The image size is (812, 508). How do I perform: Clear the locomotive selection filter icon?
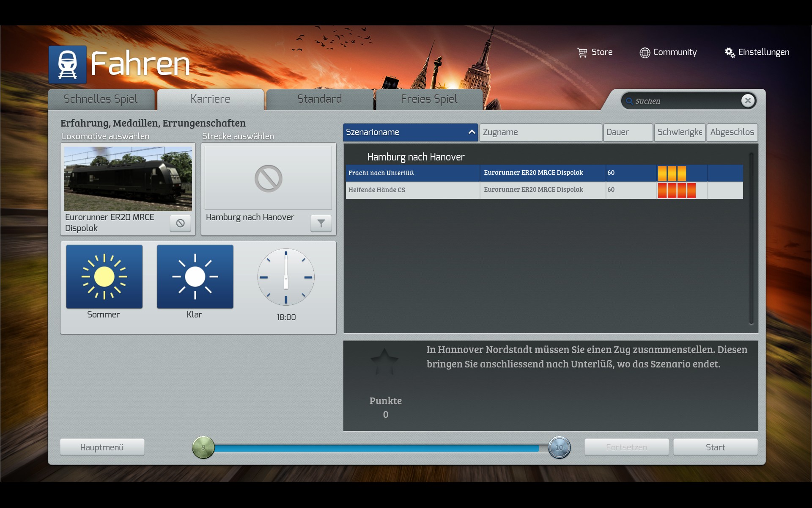click(180, 223)
